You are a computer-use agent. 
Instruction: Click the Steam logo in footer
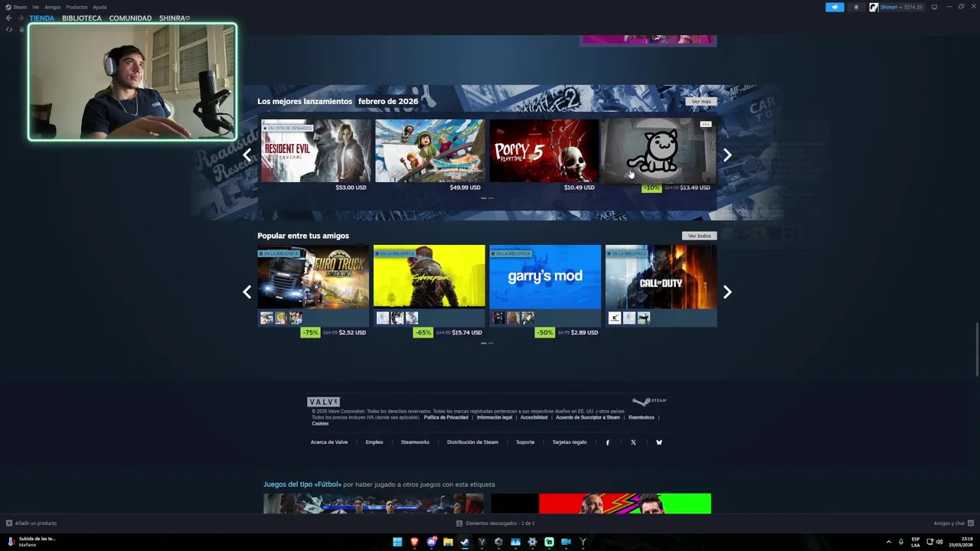[649, 401]
